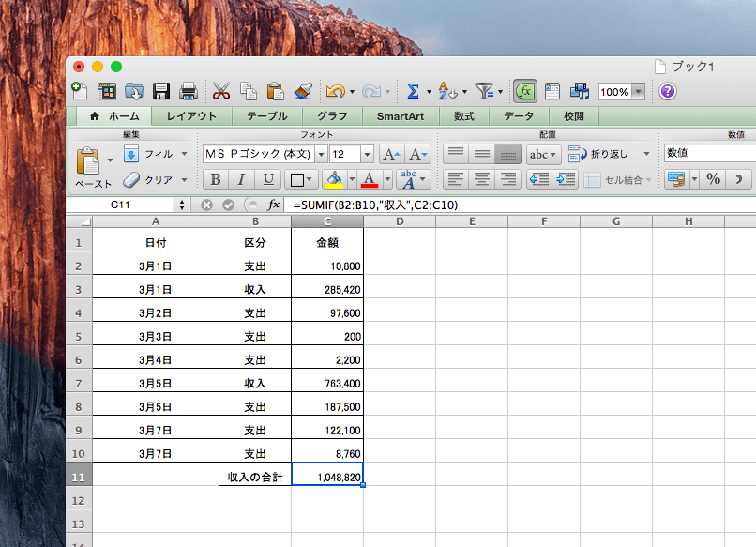The image size is (756, 547).
Task: Decrease indent in the alignment group
Action: coord(538,179)
